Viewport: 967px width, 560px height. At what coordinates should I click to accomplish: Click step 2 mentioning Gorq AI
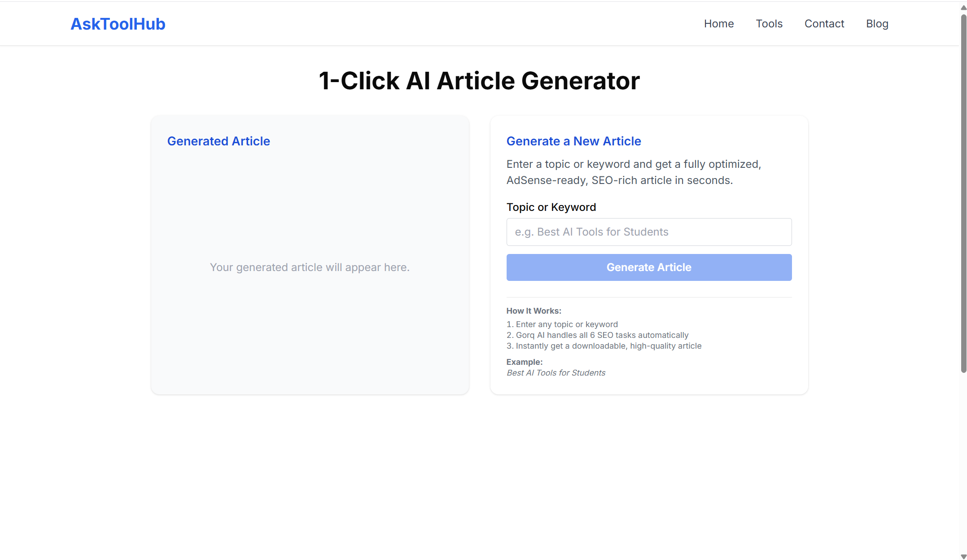(x=597, y=335)
